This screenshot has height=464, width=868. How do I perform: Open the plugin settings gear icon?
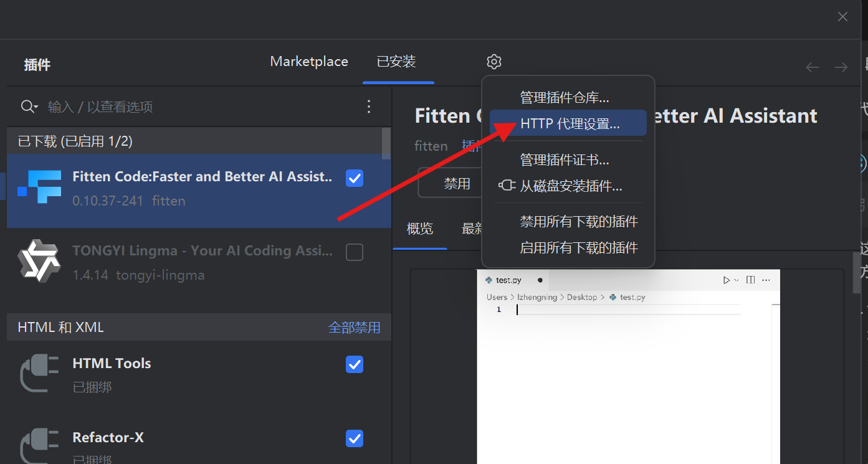494,62
